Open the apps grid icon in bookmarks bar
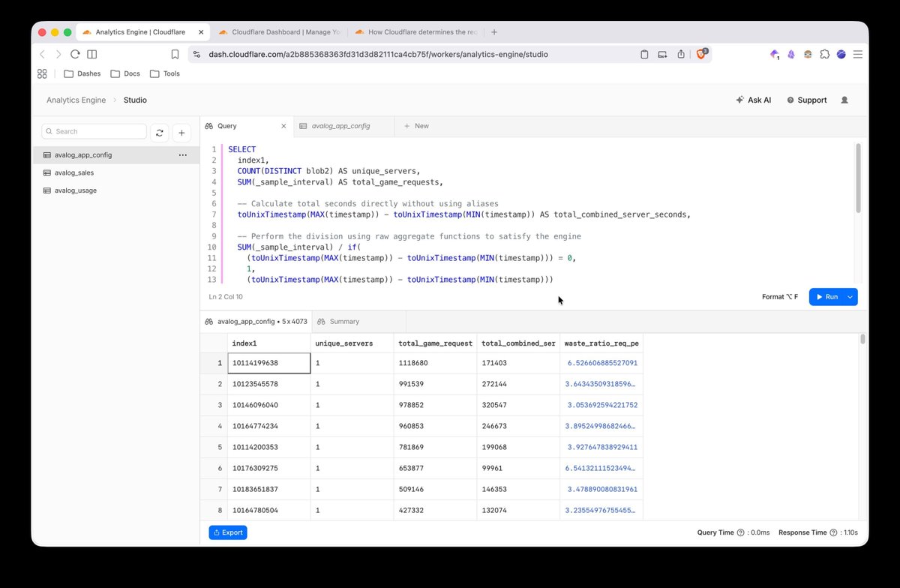900x588 pixels. tap(42, 73)
